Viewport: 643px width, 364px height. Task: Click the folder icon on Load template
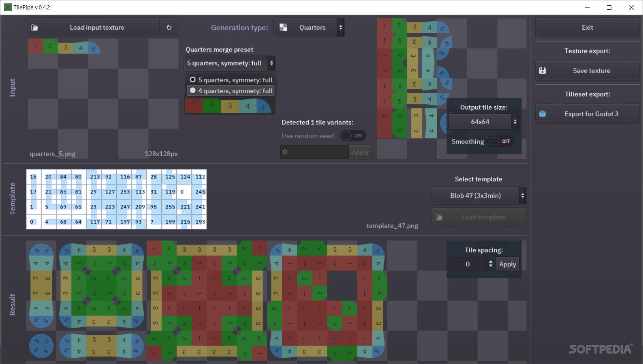pos(439,217)
